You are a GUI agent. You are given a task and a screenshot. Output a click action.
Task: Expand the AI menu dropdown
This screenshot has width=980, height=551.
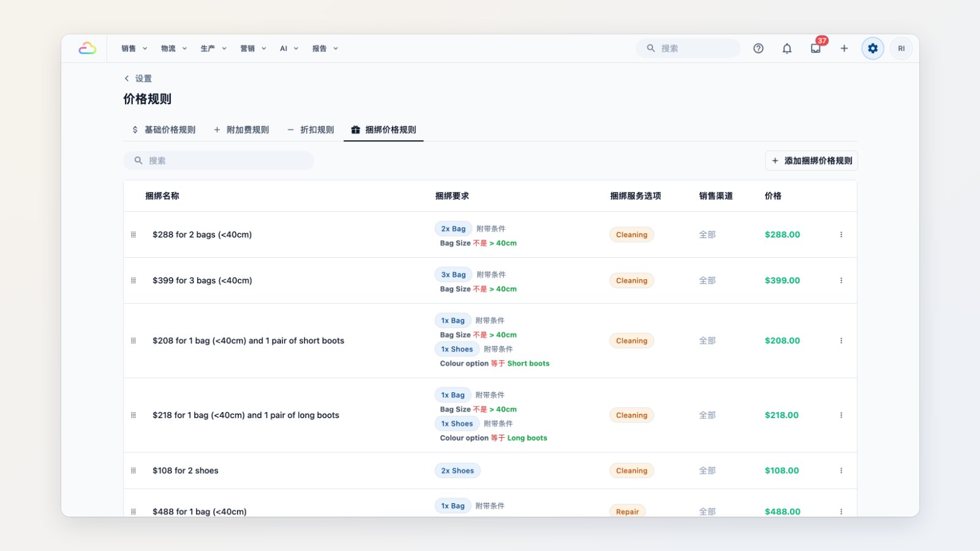289,48
